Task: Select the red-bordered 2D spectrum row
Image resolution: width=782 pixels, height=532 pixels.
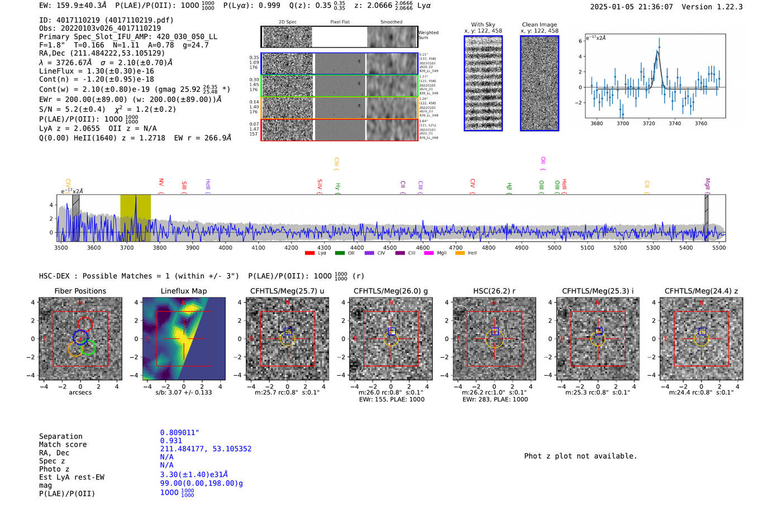Action: (339, 130)
